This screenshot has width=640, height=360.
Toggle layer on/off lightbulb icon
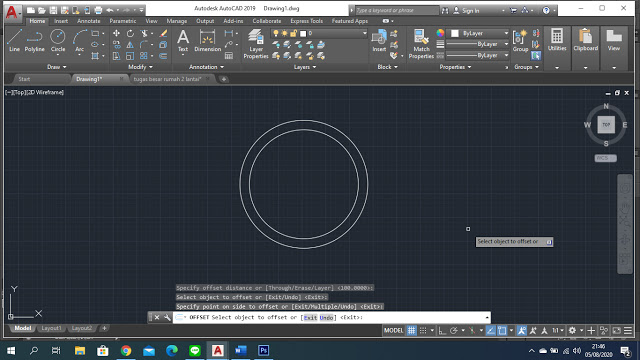pos(276,33)
